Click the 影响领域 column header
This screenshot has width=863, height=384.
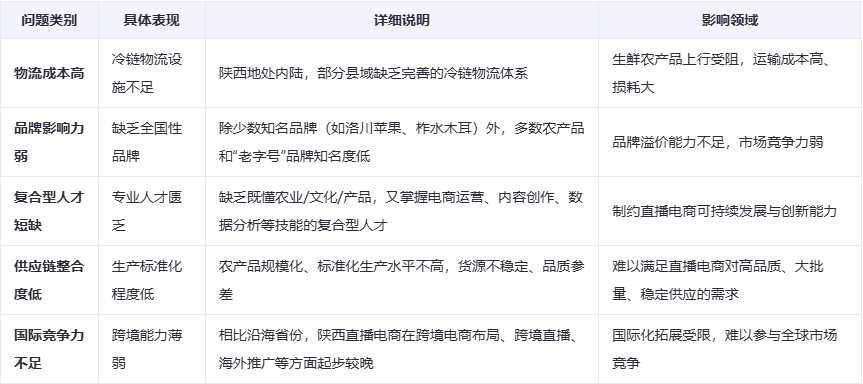(x=730, y=20)
